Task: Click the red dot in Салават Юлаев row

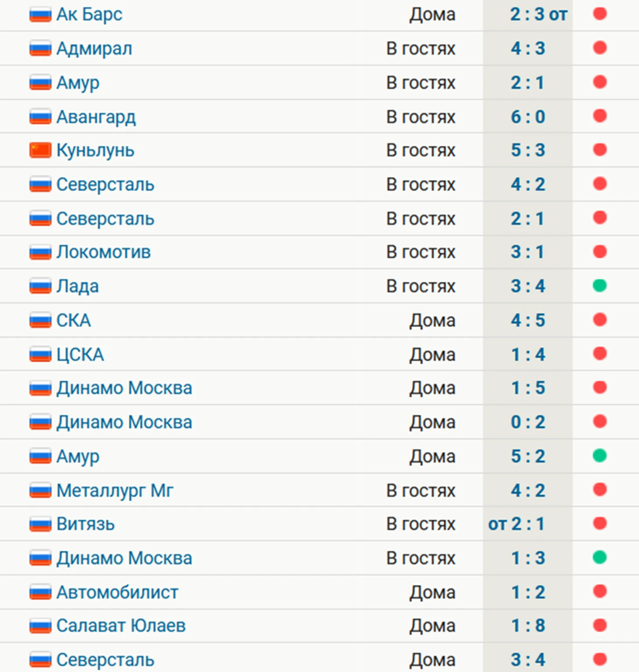Action: pyautogui.click(x=600, y=625)
